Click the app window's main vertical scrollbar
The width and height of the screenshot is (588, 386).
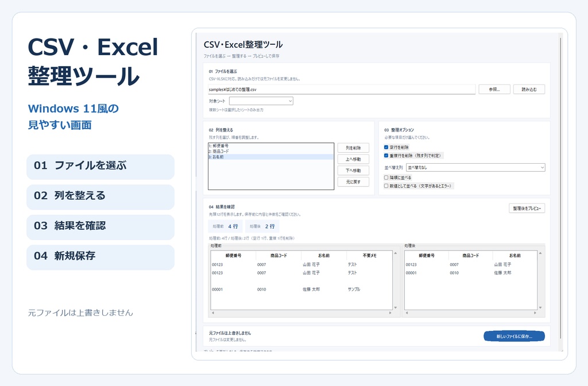[560, 188]
